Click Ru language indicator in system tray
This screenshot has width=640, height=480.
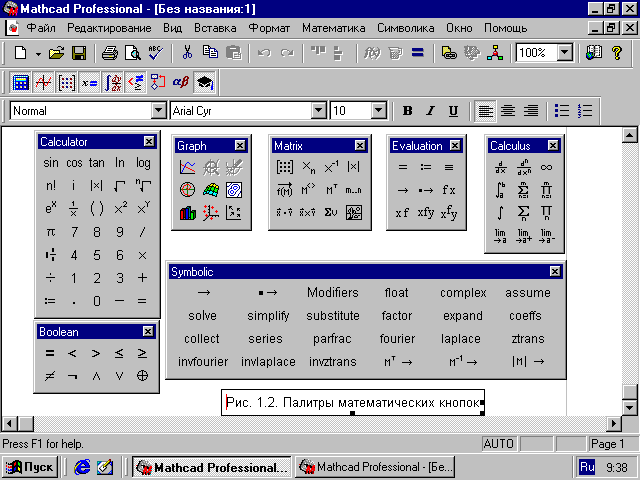587,467
